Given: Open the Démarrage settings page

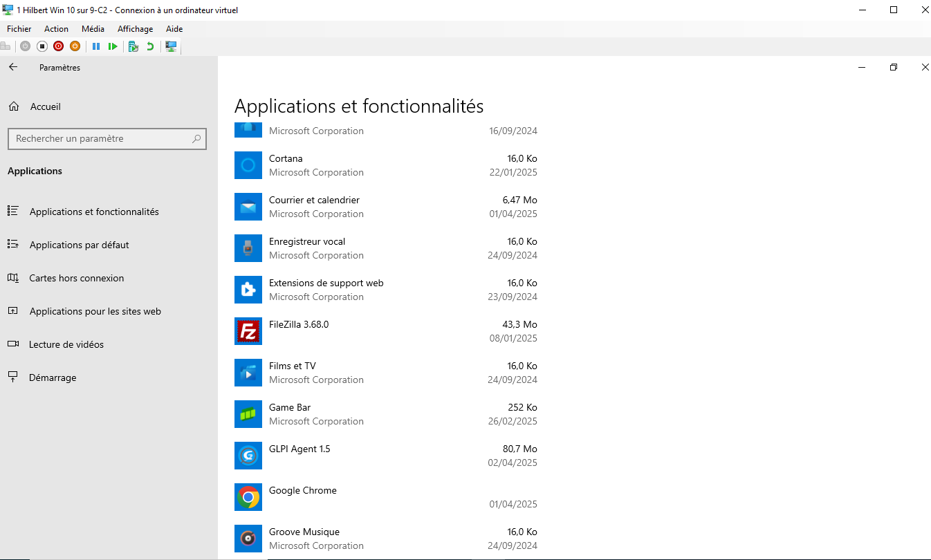Looking at the screenshot, I should [x=53, y=377].
